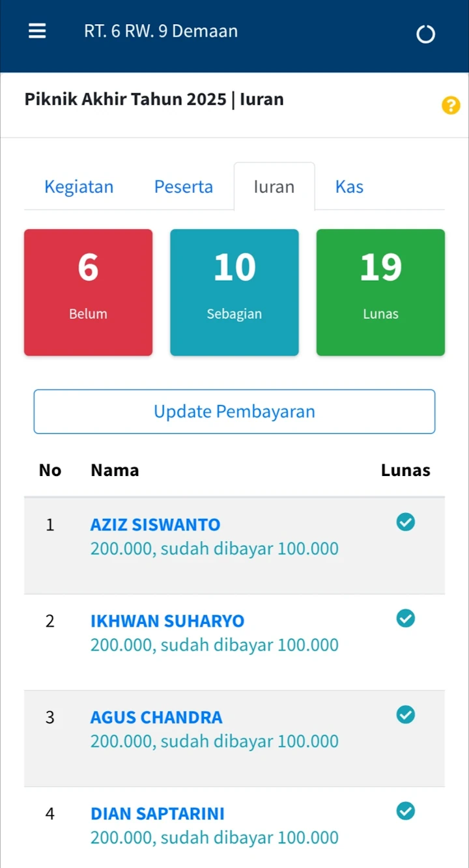Tap the green Lunas summary card
Viewport: 469px width, 868px height.
point(380,292)
